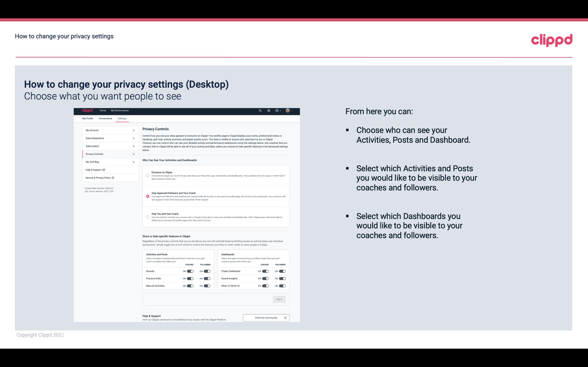Click the My Performance navigation icon
This screenshot has height=367, width=588.
[120, 110]
